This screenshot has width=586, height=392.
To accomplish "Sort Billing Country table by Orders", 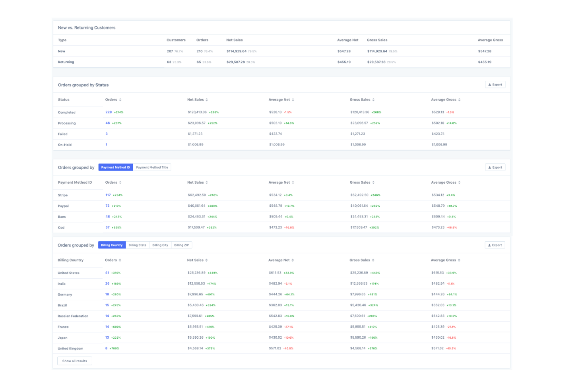I will pyautogui.click(x=120, y=260).
